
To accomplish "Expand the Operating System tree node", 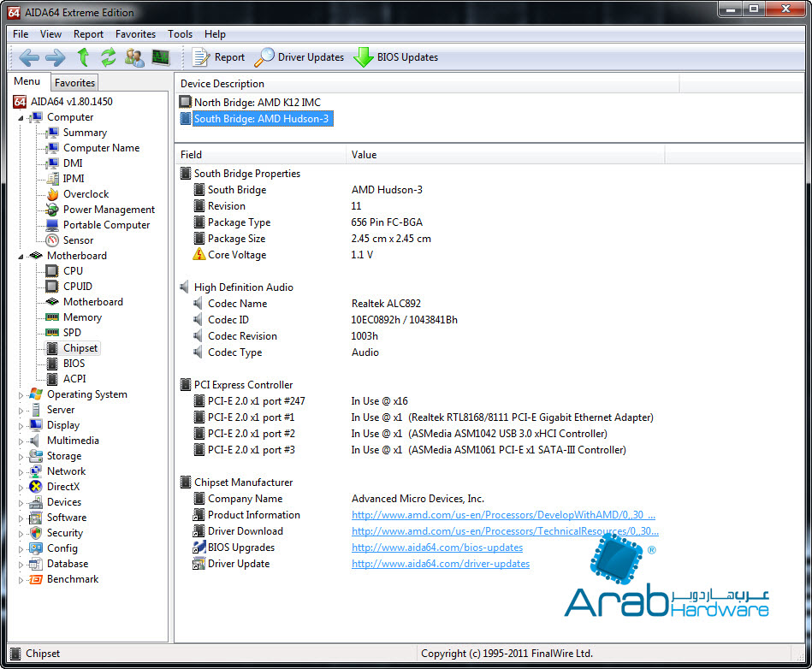I will 21,395.
